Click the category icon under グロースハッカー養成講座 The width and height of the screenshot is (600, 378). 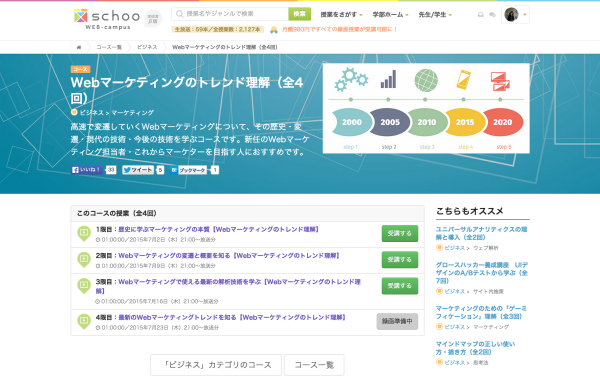[439, 291]
